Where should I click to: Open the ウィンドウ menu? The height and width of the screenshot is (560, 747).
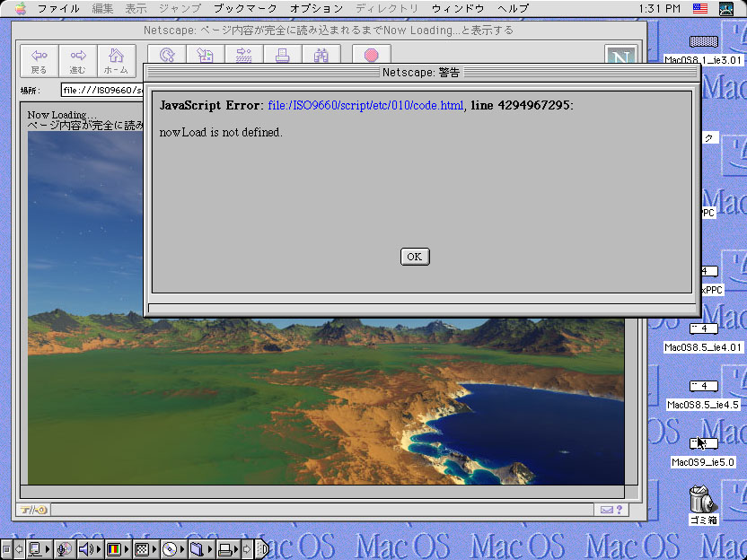457,9
